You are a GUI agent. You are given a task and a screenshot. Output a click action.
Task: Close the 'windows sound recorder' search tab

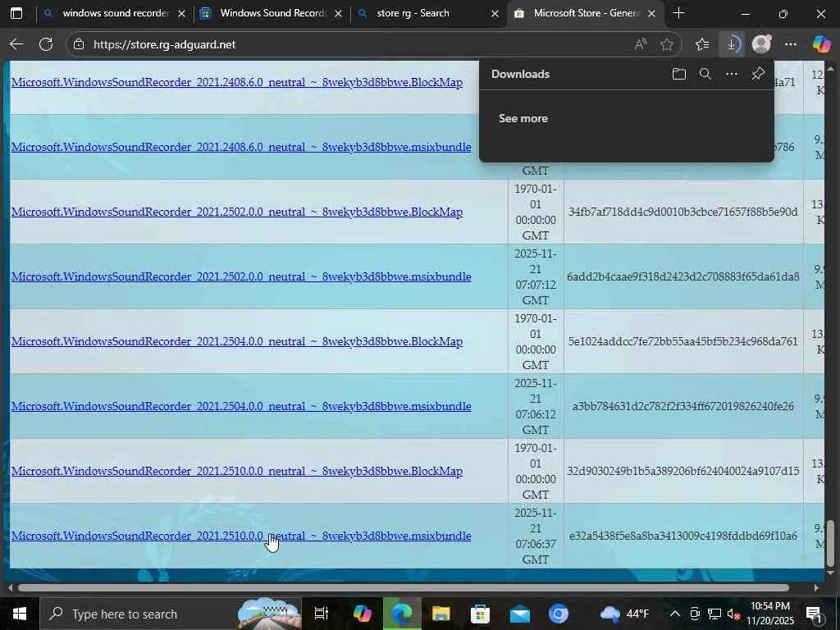click(x=181, y=13)
